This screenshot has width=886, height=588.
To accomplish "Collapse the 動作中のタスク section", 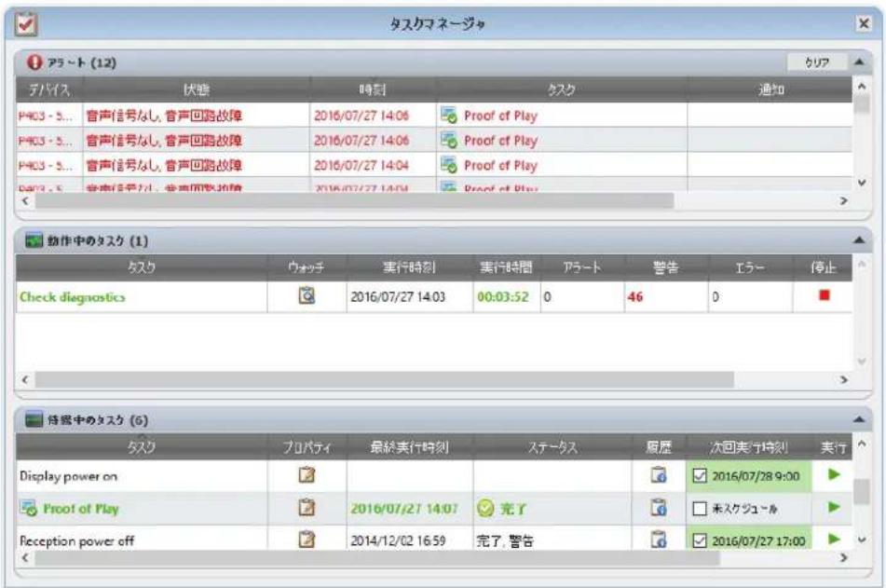I will tap(859, 240).
